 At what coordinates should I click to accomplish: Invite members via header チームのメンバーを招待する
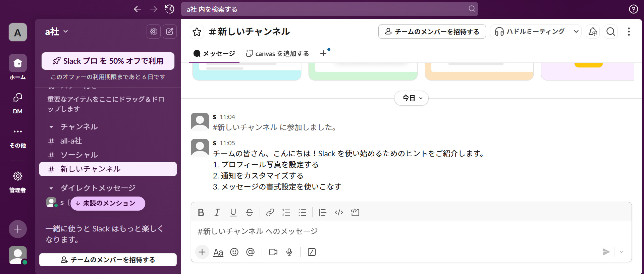click(432, 32)
